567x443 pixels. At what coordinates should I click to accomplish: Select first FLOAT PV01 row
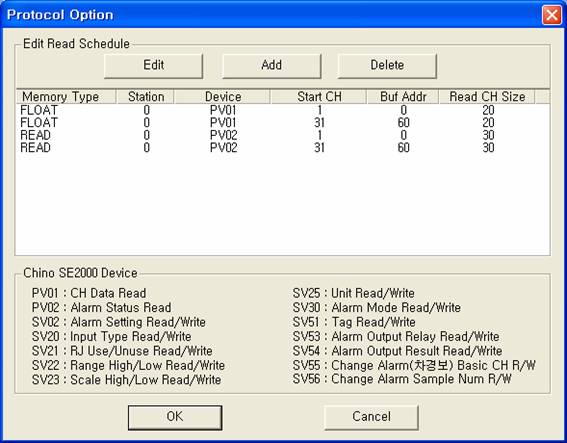pyautogui.click(x=283, y=110)
